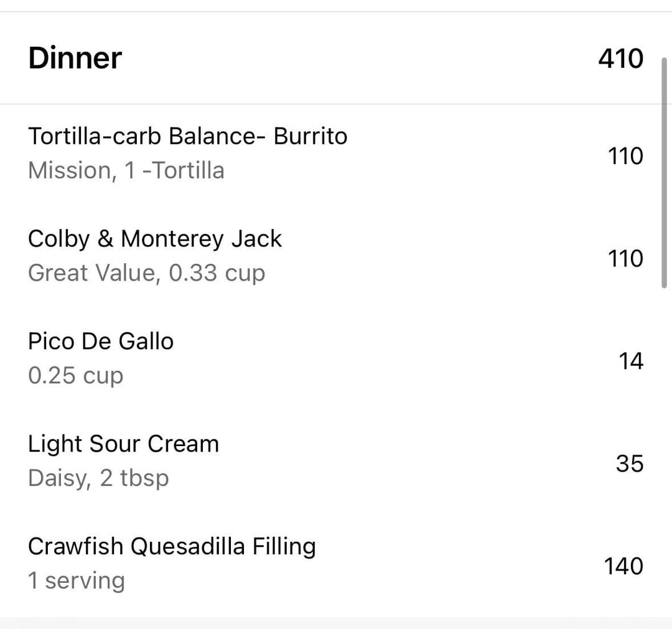Click the 35 calorie value for Sour Cream
This screenshot has height=629, width=672.
pyautogui.click(x=629, y=464)
